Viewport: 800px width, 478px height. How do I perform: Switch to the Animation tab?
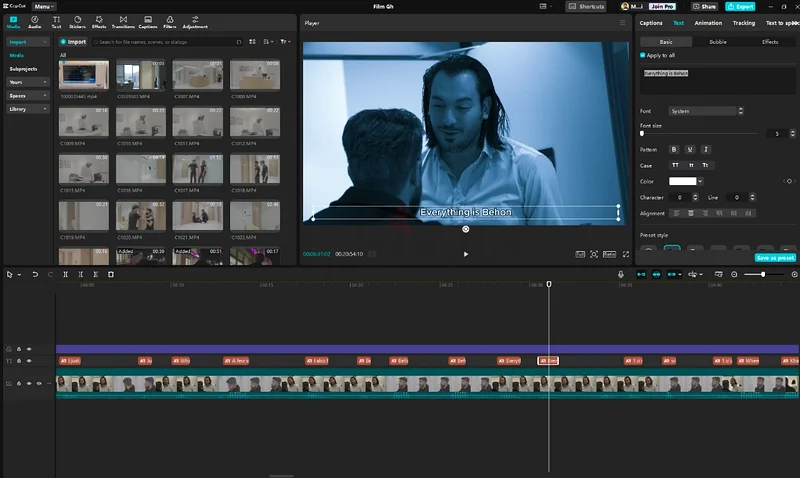(x=708, y=23)
